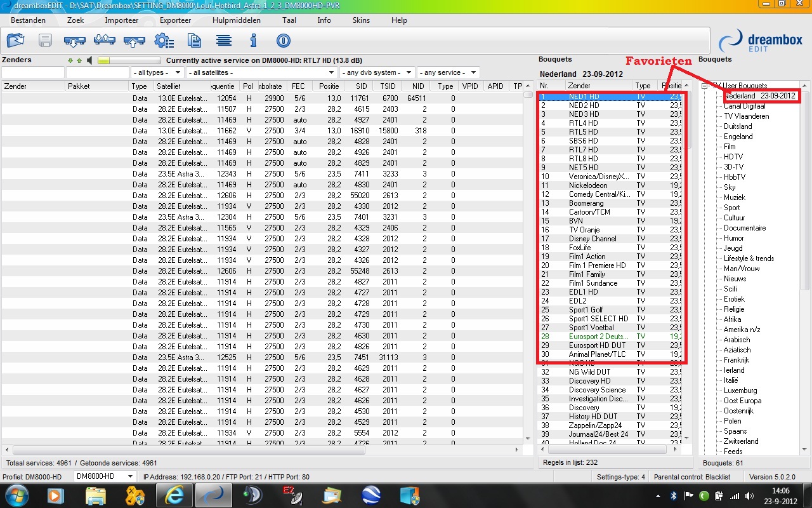Select Canal Digitaal bouquet in tree
The height and width of the screenshot is (508, 812).
[x=745, y=106]
